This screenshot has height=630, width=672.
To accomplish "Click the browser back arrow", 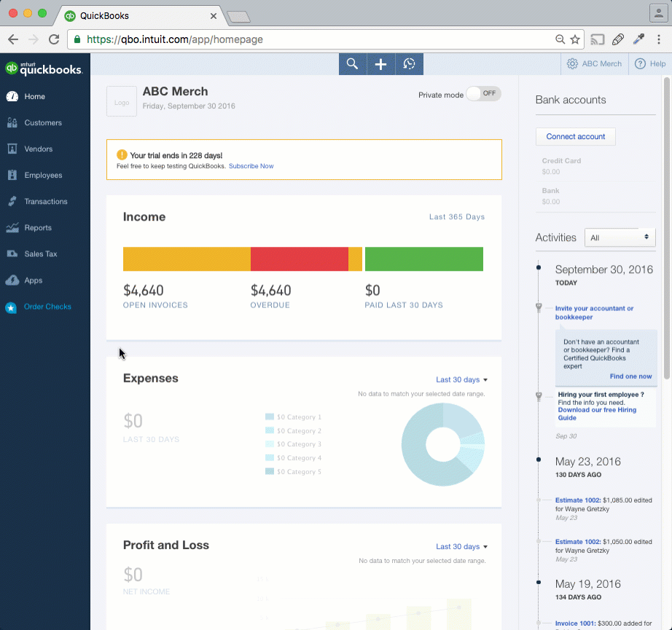I will 13,39.
